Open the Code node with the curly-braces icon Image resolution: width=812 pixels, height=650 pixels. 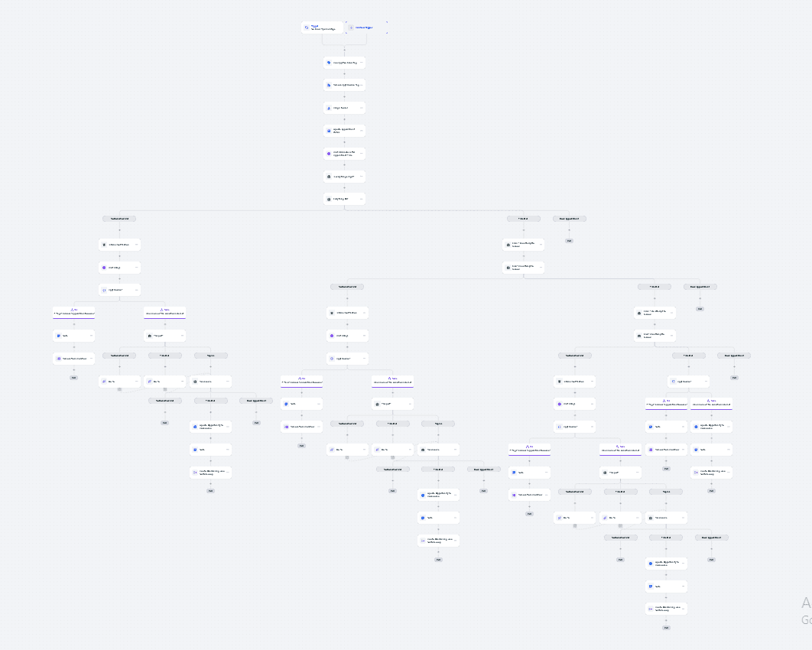tap(119, 290)
